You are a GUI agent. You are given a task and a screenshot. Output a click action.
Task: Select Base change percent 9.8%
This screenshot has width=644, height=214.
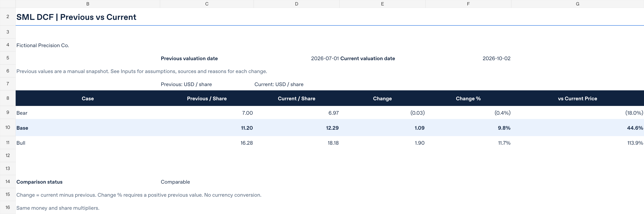[x=468, y=128]
